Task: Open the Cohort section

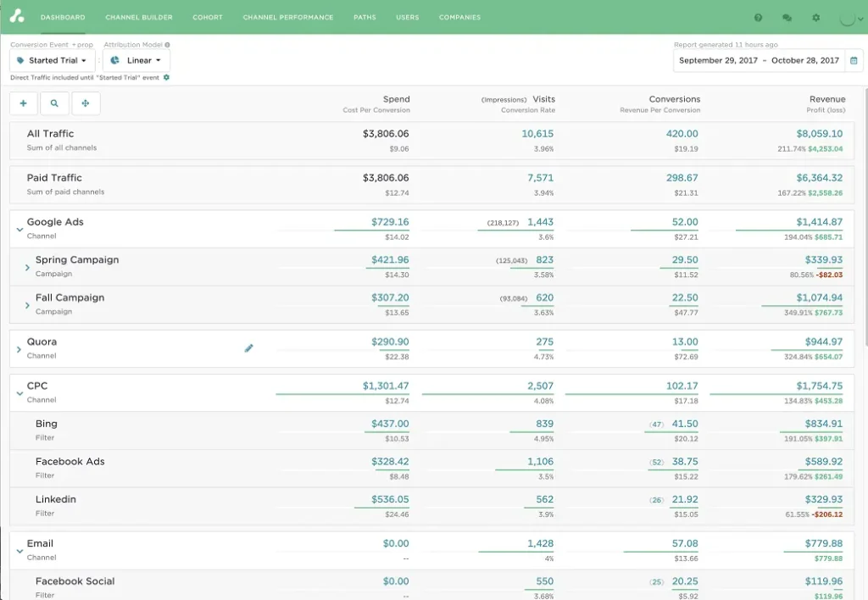Action: (207, 17)
